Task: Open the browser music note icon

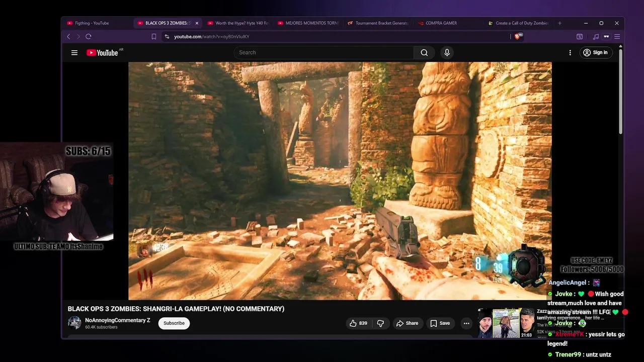Action: (x=596, y=36)
